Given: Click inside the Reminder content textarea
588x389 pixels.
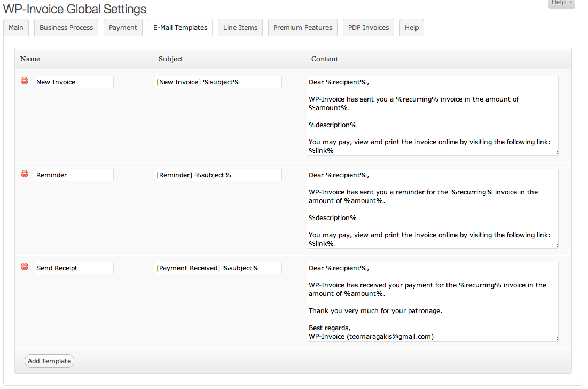Looking at the screenshot, I should (432, 209).
